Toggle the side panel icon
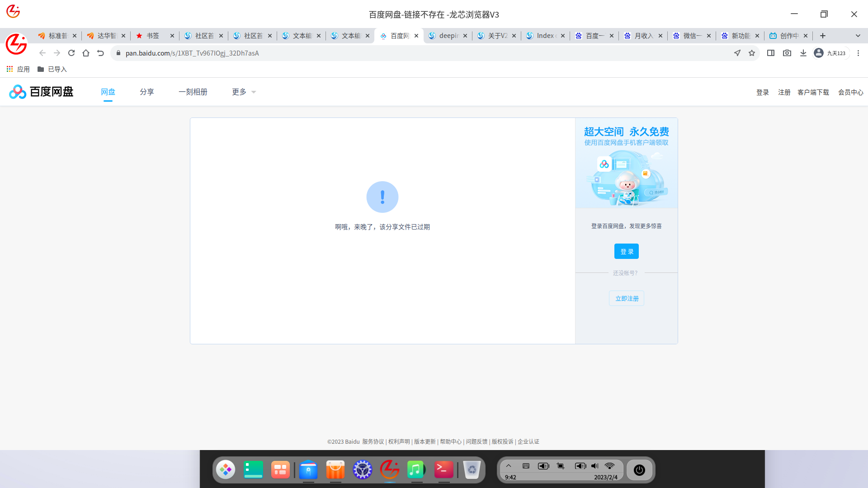The width and height of the screenshot is (868, 488). tap(771, 53)
